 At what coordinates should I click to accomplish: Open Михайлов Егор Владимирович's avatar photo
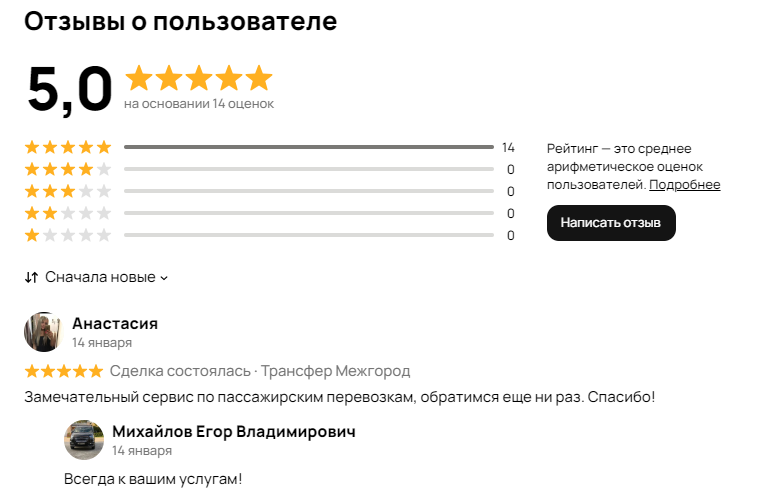pyautogui.click(x=84, y=440)
